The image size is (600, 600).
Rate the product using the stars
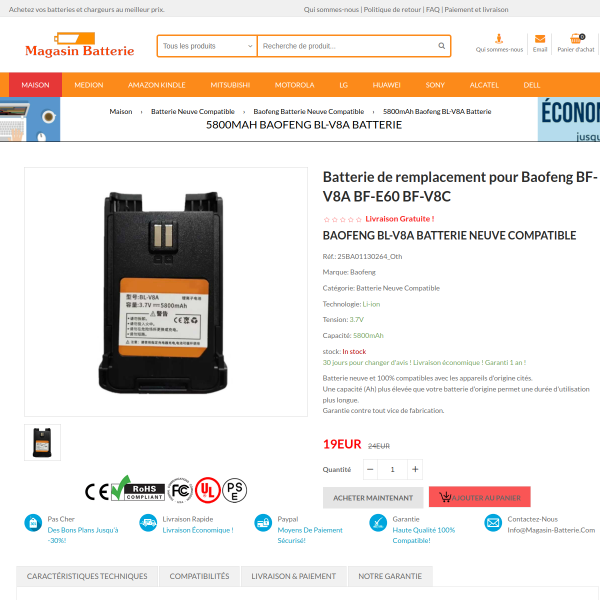(x=342, y=219)
